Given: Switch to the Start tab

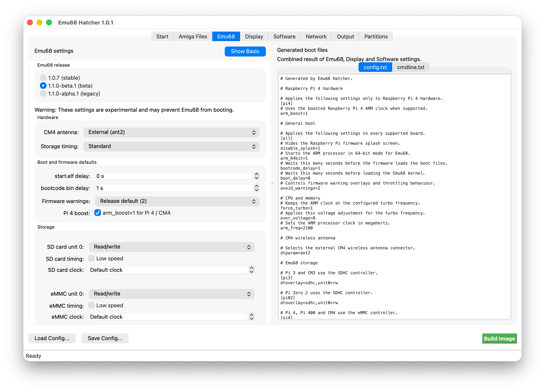Looking at the screenshot, I should [x=162, y=37].
